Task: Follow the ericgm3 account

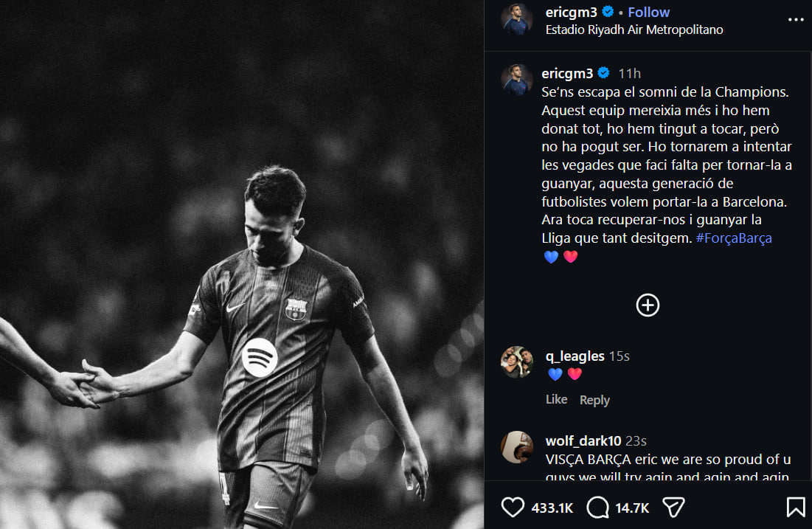Action: pyautogui.click(x=648, y=12)
